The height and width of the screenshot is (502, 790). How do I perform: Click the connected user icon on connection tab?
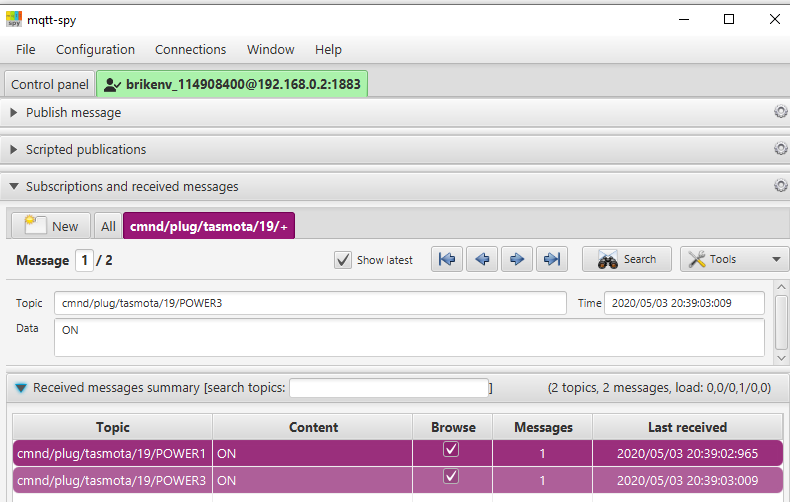[112, 85]
